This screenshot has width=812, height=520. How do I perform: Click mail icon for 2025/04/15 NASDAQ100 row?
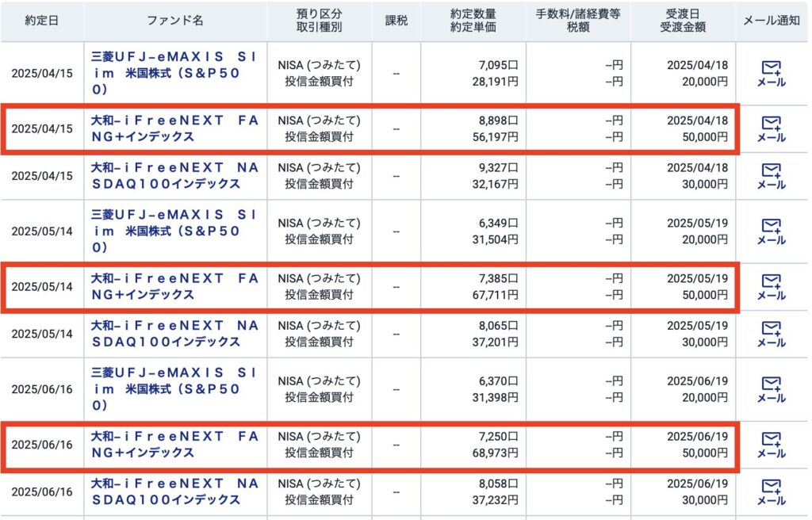coord(771,176)
